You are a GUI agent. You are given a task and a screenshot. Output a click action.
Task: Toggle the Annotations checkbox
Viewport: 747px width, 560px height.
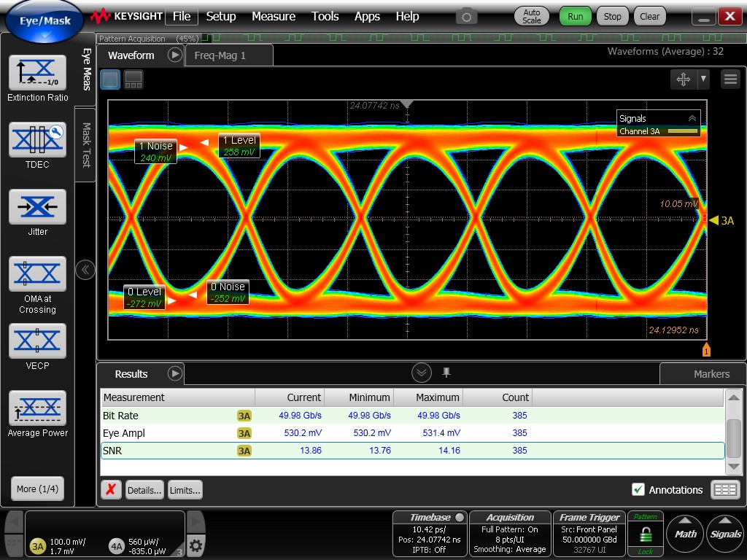(638, 490)
